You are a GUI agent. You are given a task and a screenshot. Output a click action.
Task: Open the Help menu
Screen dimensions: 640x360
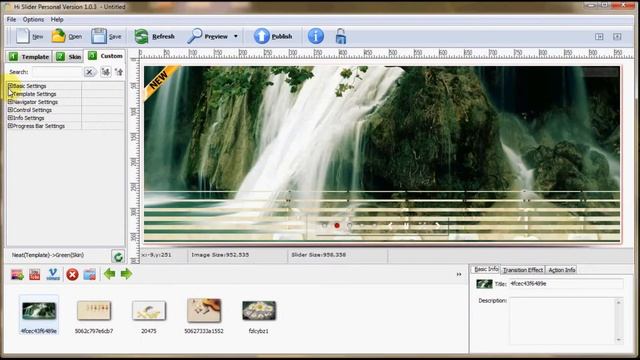click(57, 19)
